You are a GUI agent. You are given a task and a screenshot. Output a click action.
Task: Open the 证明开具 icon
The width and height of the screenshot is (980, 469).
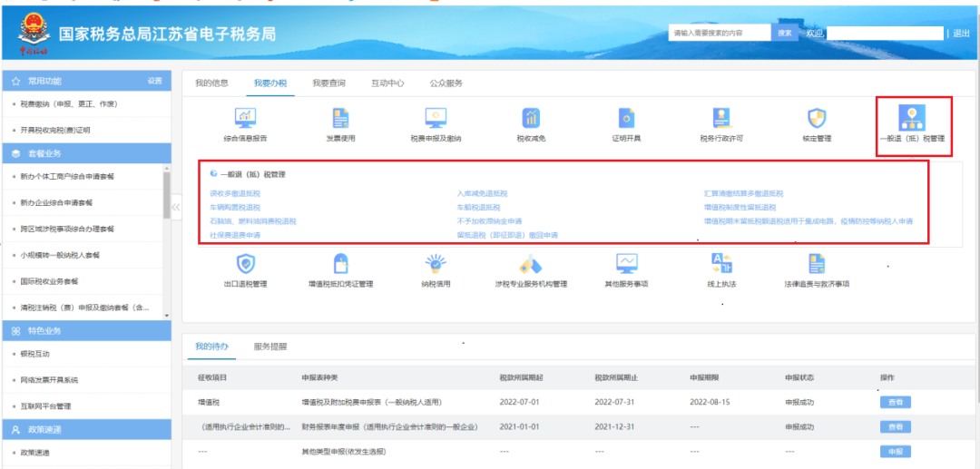pyautogui.click(x=626, y=118)
